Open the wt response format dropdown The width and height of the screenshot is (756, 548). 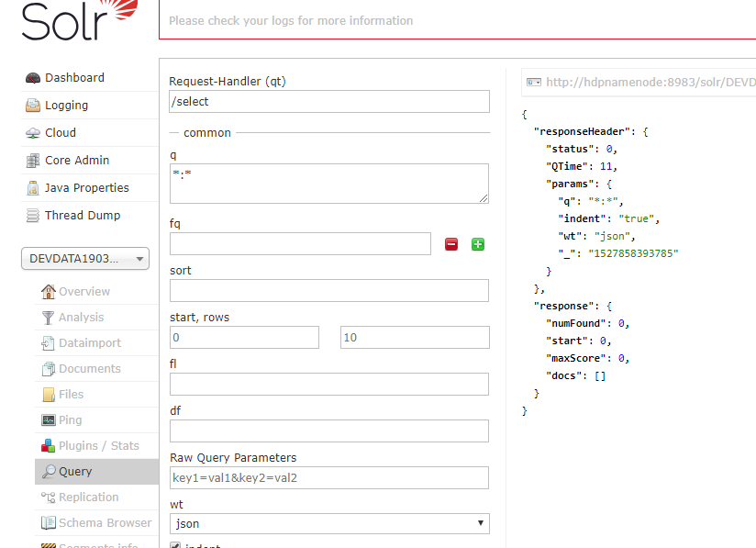click(x=329, y=523)
